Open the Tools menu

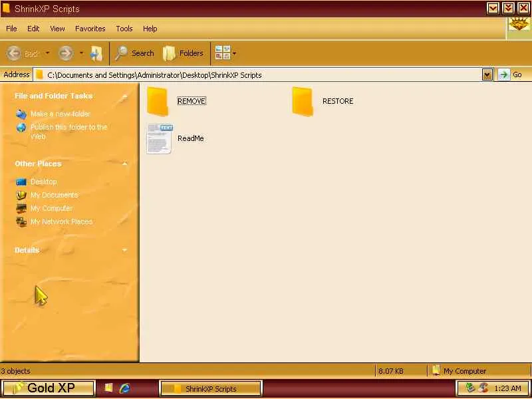click(x=124, y=29)
